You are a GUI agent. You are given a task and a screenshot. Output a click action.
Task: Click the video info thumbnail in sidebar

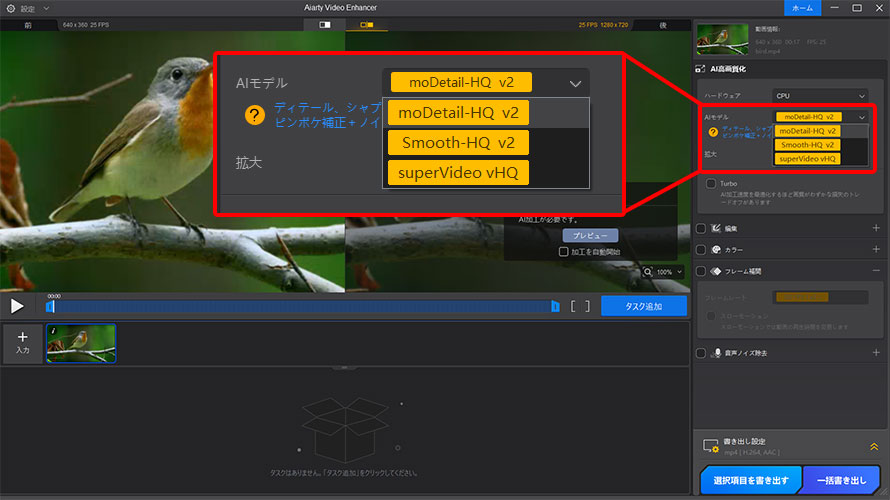click(723, 39)
